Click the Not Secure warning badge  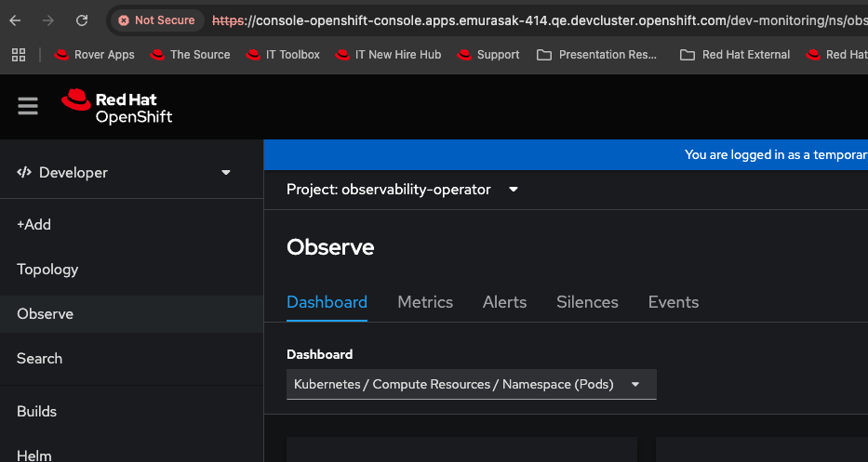156,20
